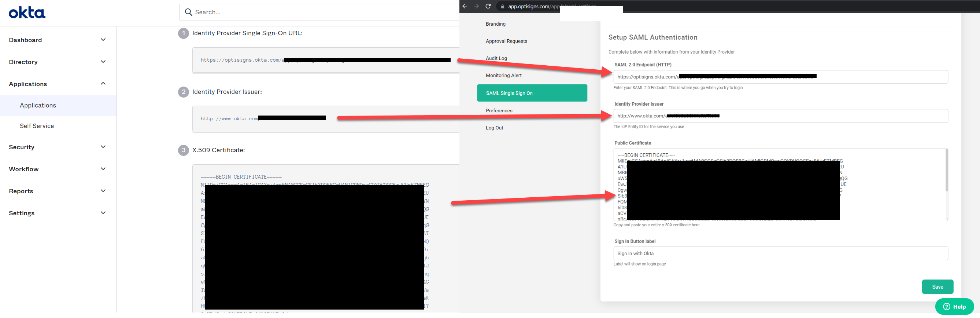The image size is (980, 318).
Task: Click Log Out in OptiSigns menu
Action: pos(494,128)
